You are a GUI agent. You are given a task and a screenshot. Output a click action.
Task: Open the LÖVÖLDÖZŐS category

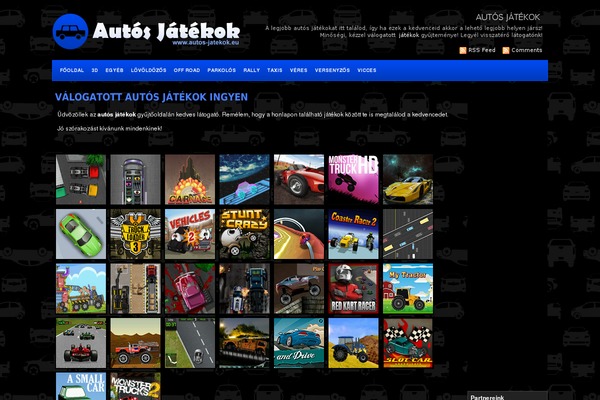click(x=148, y=70)
